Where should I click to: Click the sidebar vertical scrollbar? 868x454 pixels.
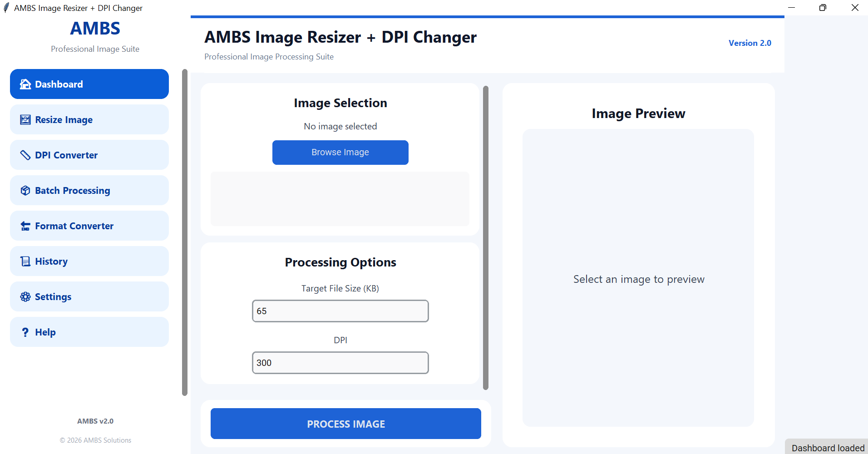185,232
